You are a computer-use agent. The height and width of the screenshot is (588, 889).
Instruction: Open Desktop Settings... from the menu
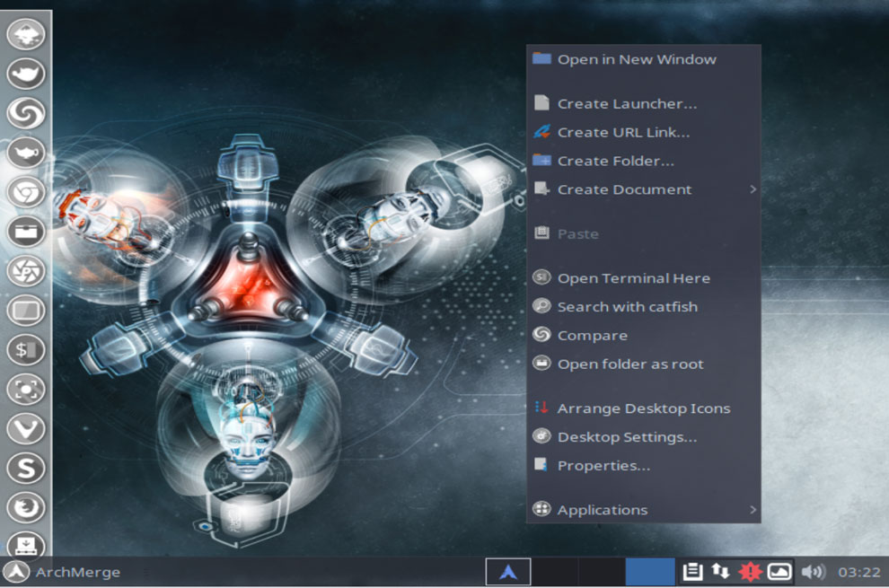click(x=644, y=437)
